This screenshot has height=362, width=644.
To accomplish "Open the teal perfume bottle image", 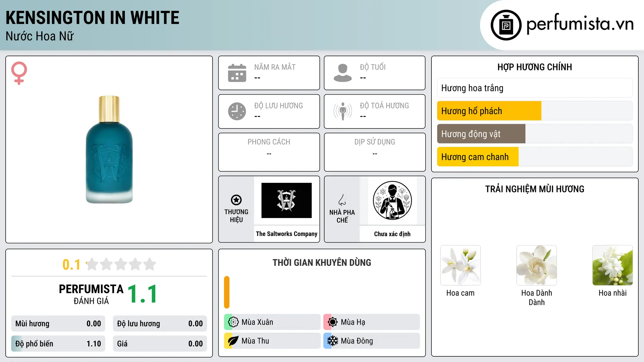I will (109, 149).
